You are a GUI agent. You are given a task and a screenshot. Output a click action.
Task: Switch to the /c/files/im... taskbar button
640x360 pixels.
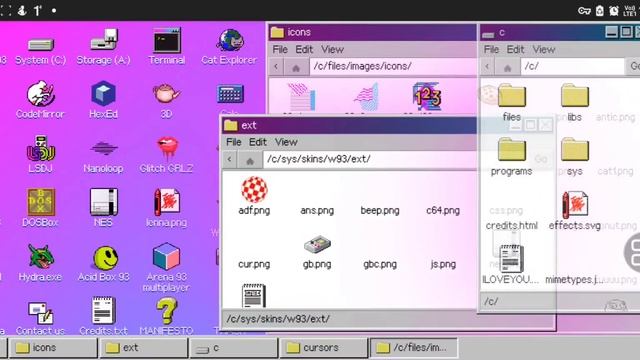click(414, 348)
